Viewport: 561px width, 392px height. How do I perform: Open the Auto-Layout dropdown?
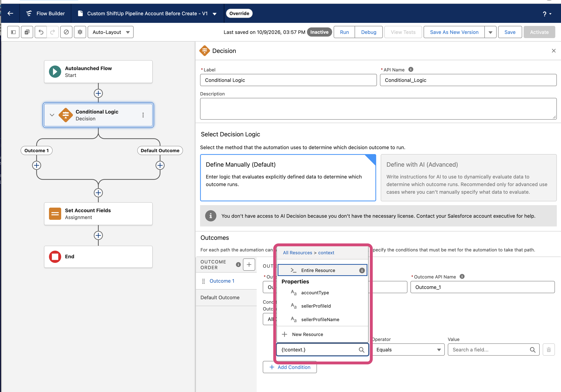[111, 32]
